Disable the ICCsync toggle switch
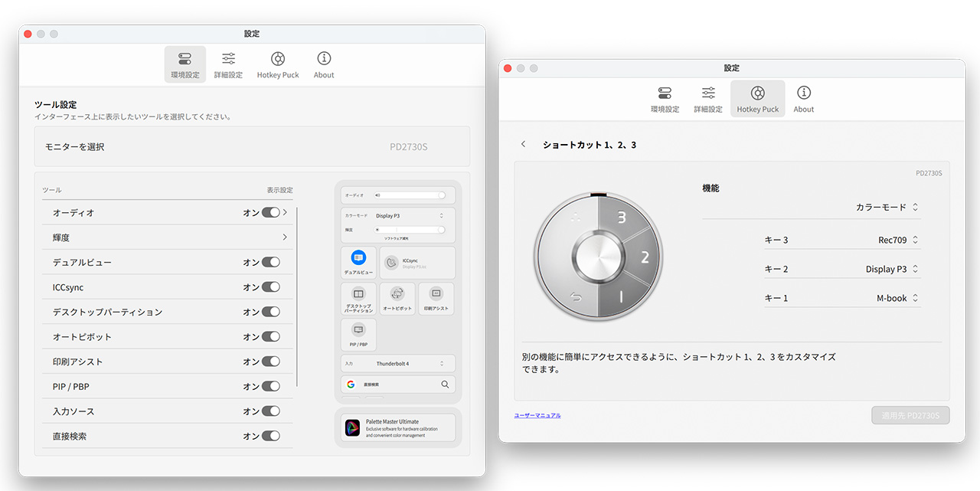This screenshot has height=491, width=980. click(x=270, y=287)
